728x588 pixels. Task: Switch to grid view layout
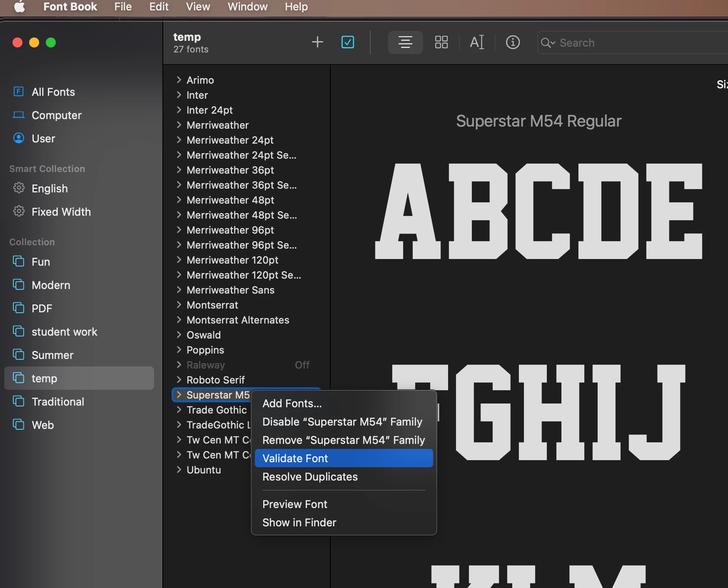pyautogui.click(x=441, y=42)
